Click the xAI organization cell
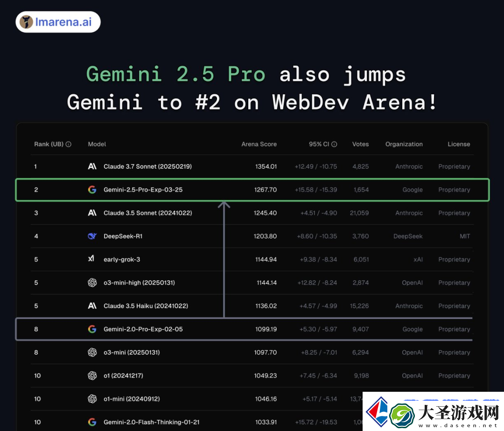504x431 pixels. pyautogui.click(x=418, y=260)
